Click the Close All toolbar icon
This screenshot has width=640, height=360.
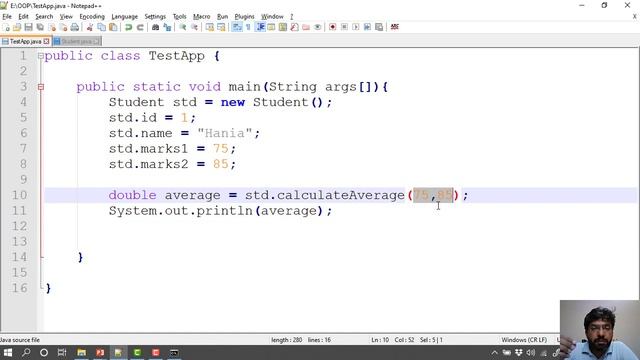point(63,27)
